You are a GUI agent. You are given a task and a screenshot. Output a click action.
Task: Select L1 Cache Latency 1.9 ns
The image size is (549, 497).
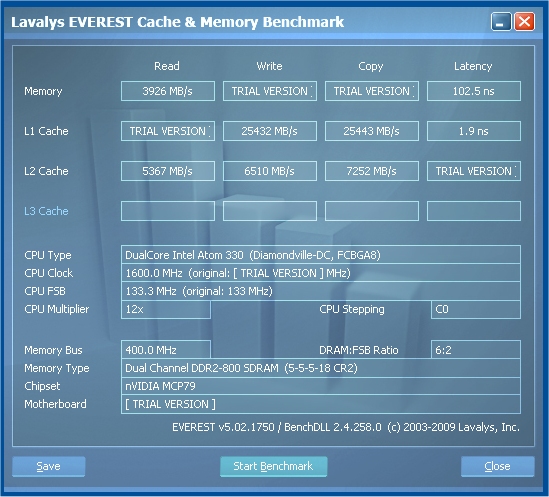tap(474, 131)
